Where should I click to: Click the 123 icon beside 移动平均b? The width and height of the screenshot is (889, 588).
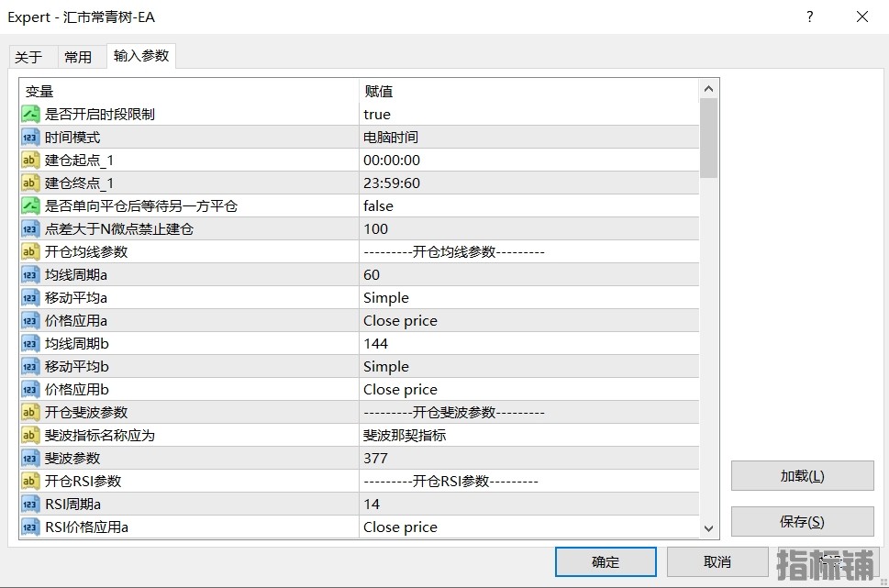[30, 367]
